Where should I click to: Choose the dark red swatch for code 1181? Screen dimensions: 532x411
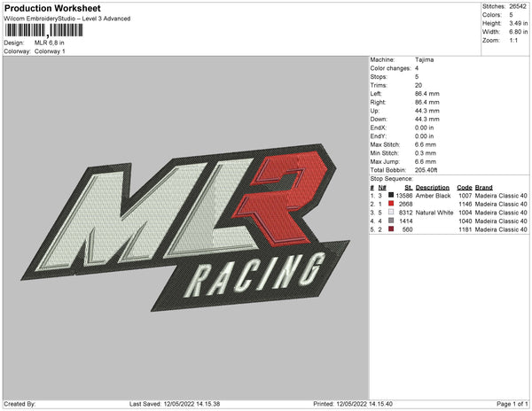[x=391, y=229]
